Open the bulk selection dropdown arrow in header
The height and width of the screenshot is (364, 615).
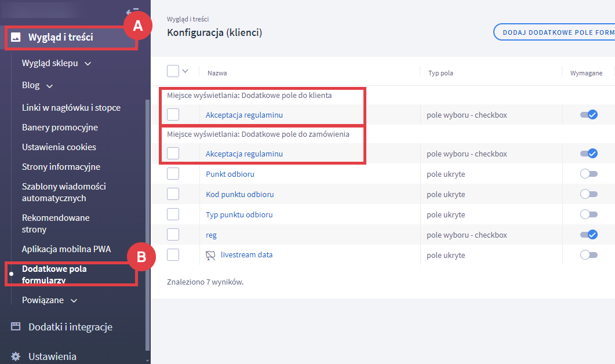[x=185, y=71]
